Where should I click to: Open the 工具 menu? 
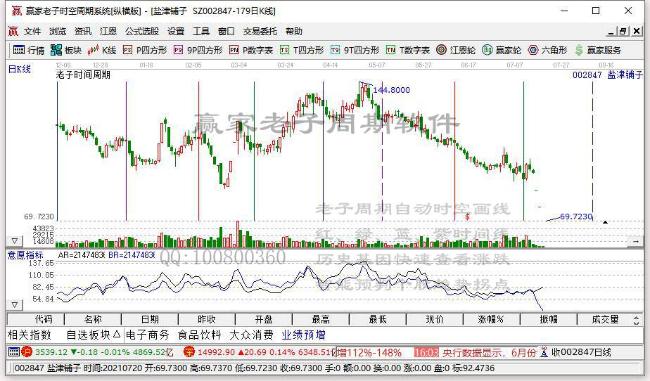click(201, 31)
